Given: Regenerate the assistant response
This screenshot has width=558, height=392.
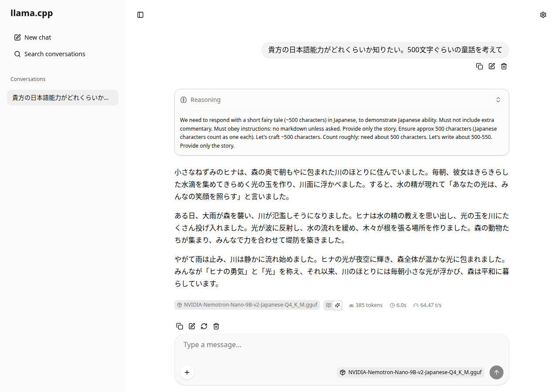Looking at the screenshot, I should (x=204, y=326).
